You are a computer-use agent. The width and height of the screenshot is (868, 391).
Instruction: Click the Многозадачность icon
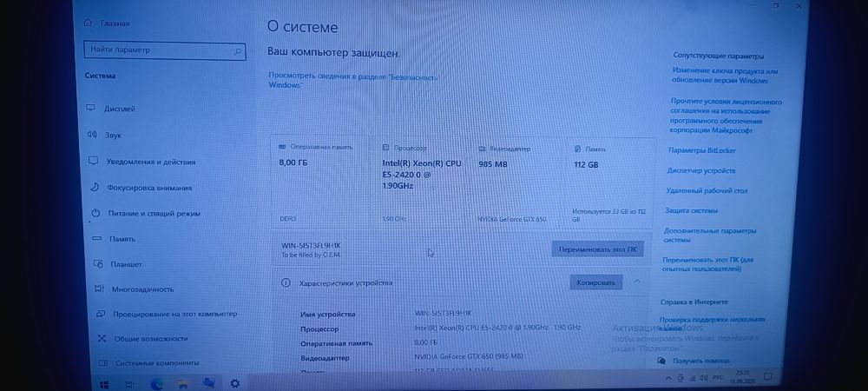[99, 288]
